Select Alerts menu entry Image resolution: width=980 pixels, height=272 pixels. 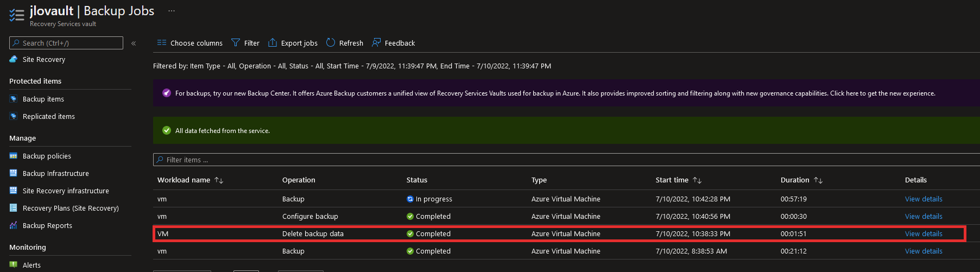31,265
